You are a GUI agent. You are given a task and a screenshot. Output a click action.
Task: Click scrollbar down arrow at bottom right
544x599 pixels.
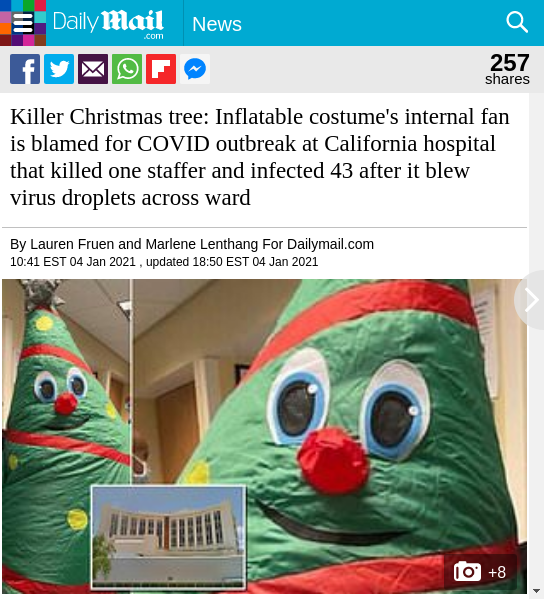tap(536, 591)
